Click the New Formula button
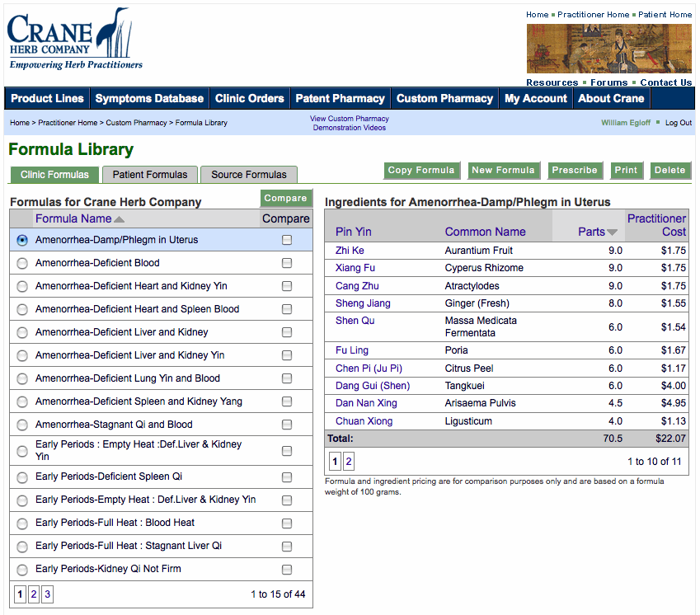This screenshot has height=615, width=700. coord(503,171)
